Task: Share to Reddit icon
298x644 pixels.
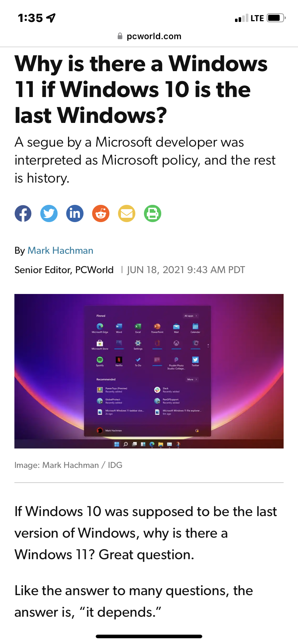Action: coord(101,213)
